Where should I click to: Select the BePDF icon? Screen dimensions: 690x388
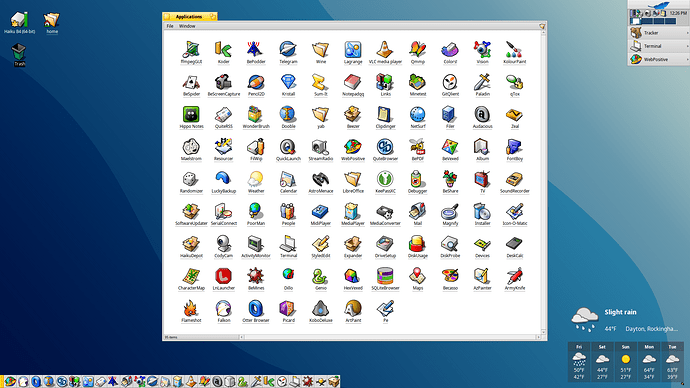(x=418, y=146)
